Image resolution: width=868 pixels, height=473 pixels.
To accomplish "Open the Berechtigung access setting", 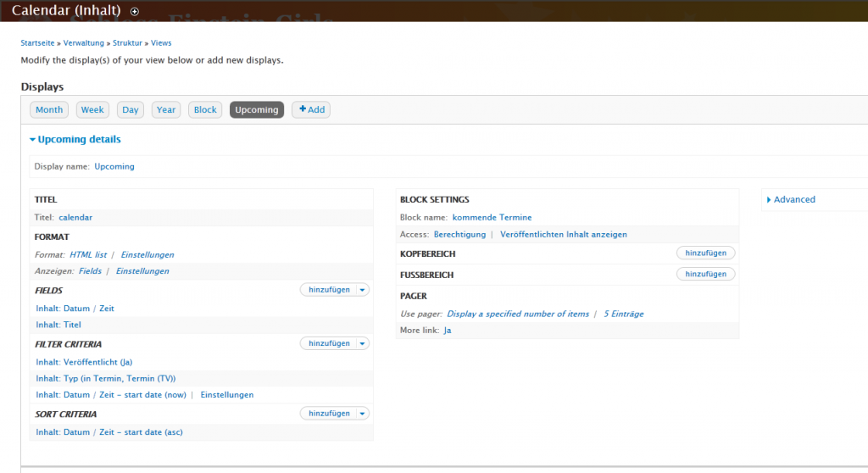I will point(459,234).
